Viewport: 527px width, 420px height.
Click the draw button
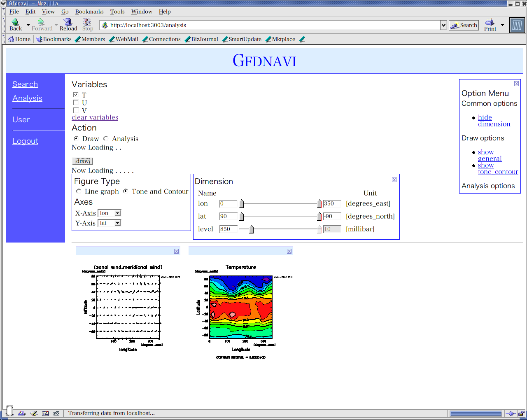pyautogui.click(x=82, y=161)
